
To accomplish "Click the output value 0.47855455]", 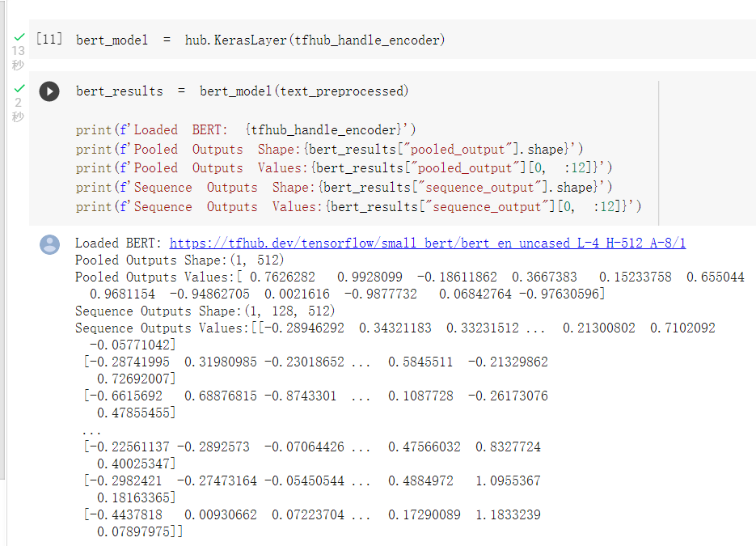I will point(136,413).
